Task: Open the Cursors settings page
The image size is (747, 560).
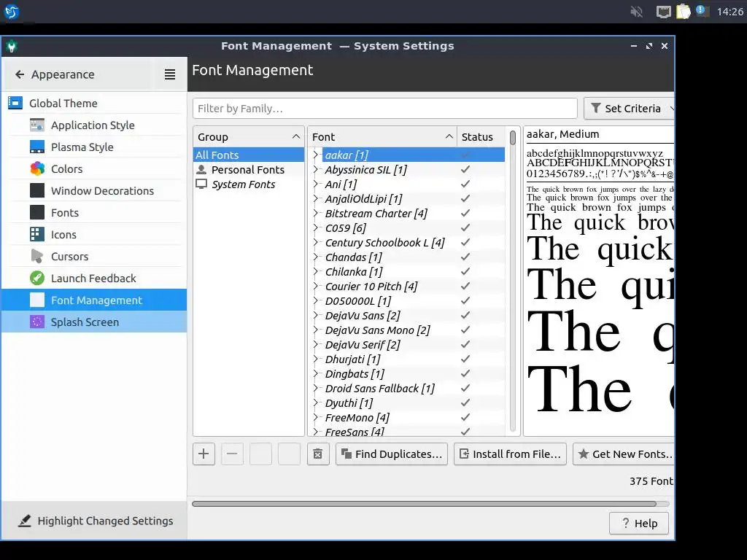Action: coord(94,257)
